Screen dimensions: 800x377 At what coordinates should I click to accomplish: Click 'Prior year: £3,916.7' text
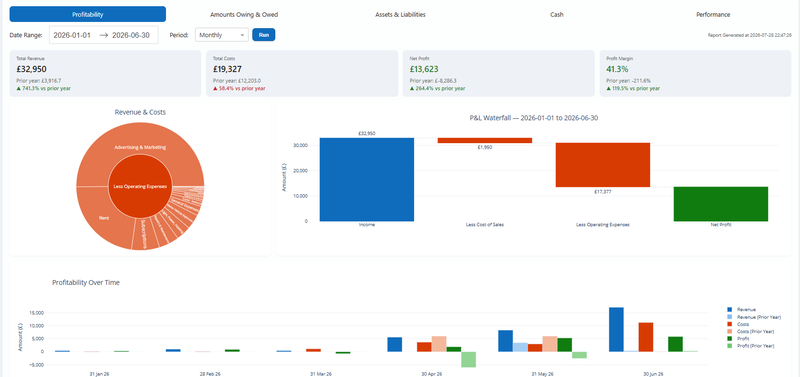click(x=39, y=81)
